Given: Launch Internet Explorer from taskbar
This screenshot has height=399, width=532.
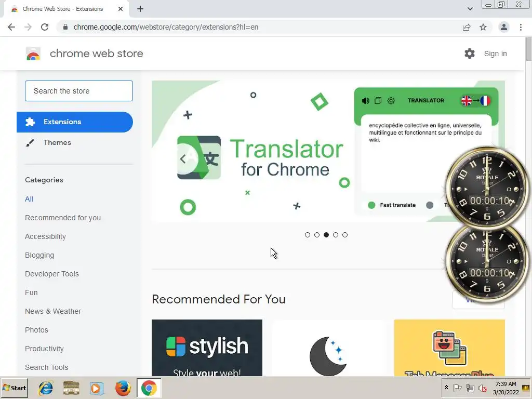Looking at the screenshot, I should [x=46, y=388].
